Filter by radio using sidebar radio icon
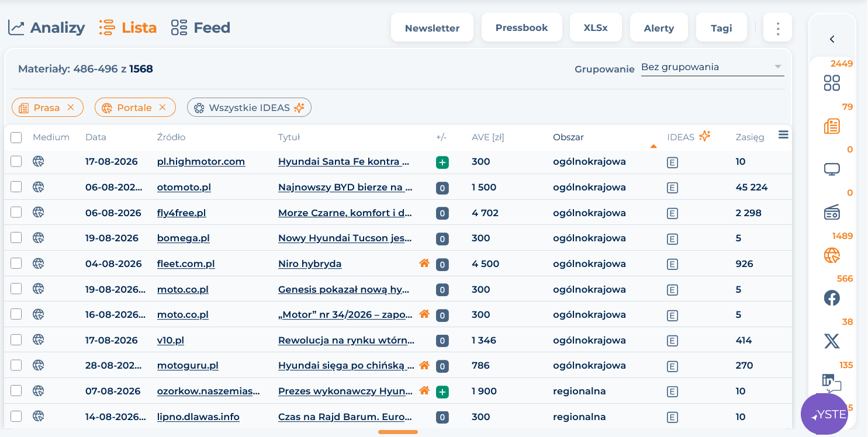The height and width of the screenshot is (437, 868). click(832, 212)
